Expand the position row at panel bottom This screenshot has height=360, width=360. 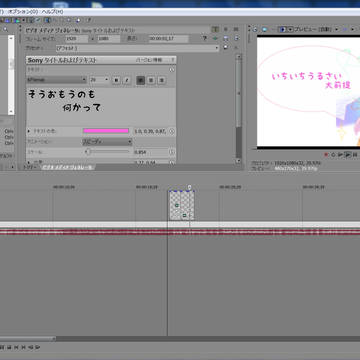(x=29, y=162)
